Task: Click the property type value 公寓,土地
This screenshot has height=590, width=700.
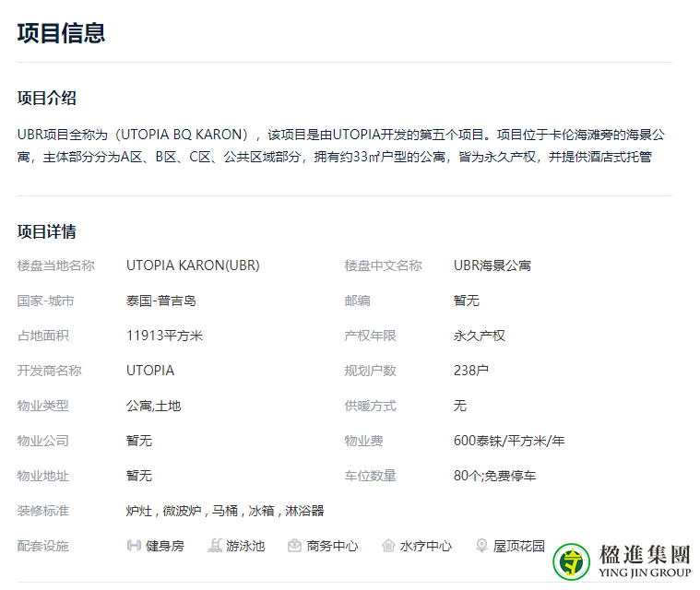Action: [x=154, y=406]
